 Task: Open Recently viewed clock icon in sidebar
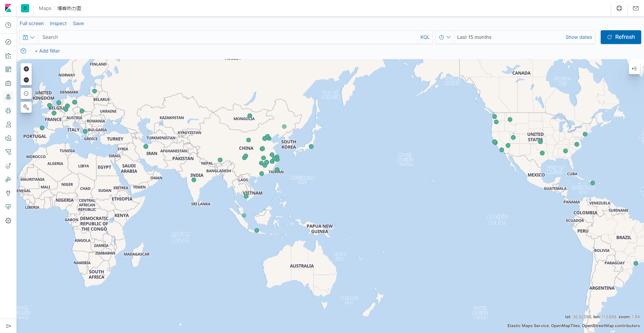coord(8,25)
